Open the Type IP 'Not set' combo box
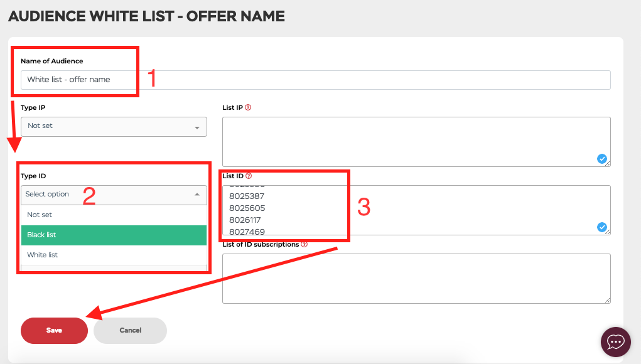 coord(114,127)
